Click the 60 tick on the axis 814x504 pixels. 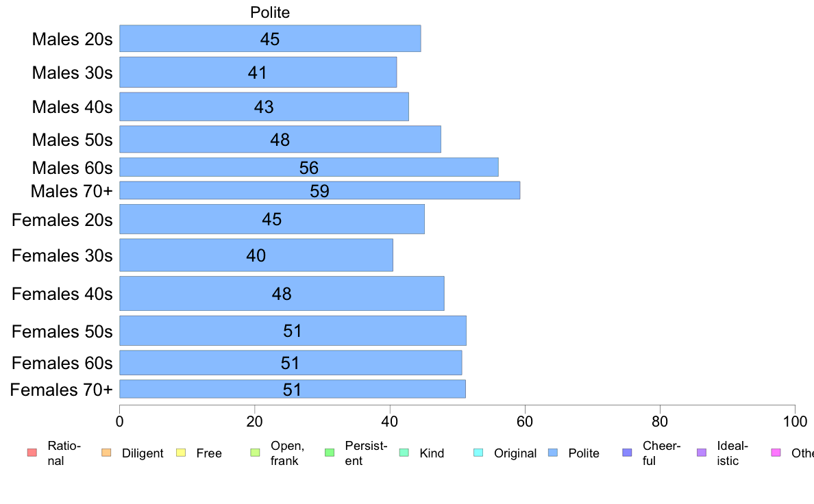(x=524, y=421)
